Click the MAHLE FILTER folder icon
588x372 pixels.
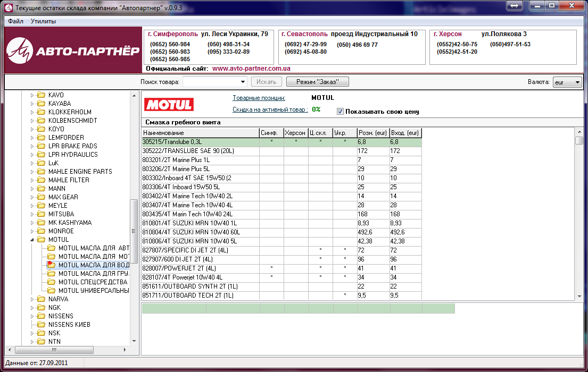(x=42, y=180)
